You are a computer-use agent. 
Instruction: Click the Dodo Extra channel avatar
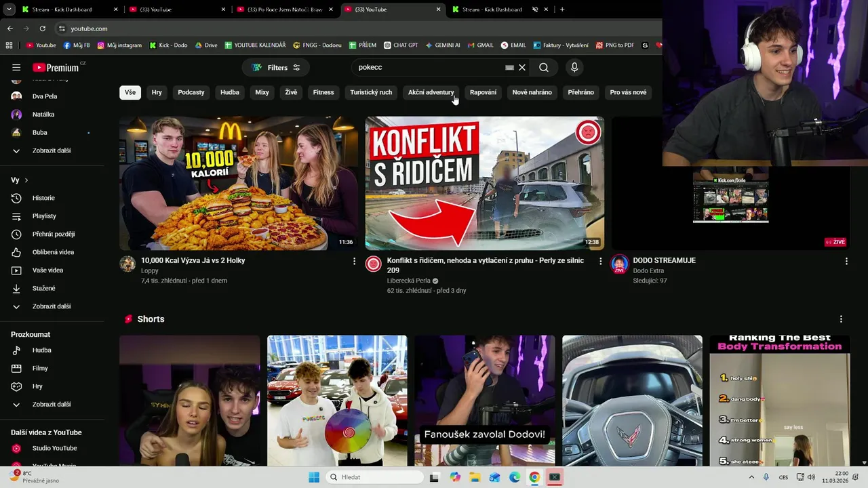point(619,264)
